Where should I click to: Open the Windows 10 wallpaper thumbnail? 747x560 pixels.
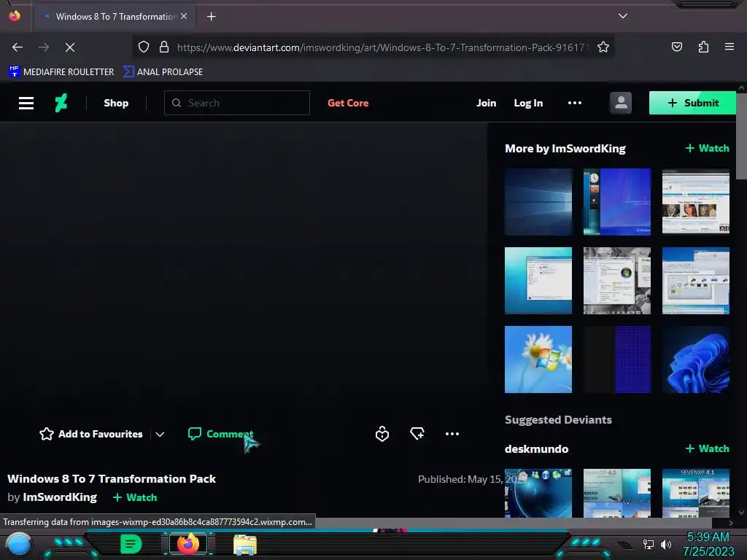pos(538,202)
